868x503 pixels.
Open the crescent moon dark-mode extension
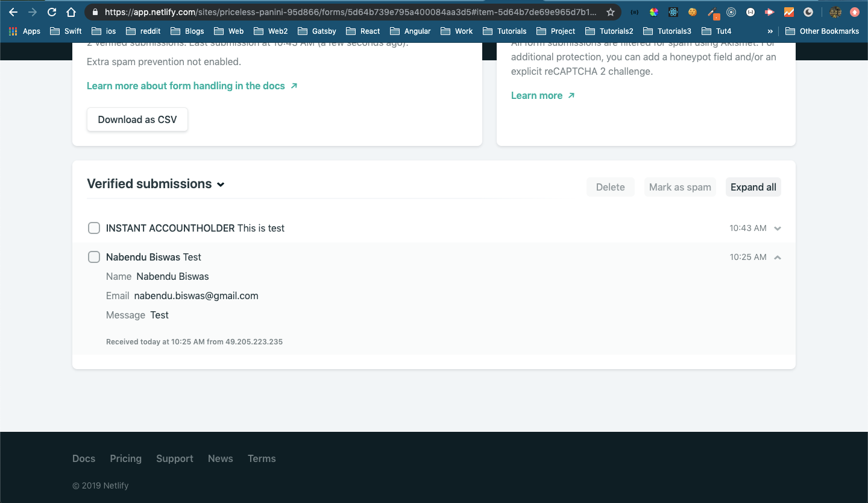[x=808, y=12]
